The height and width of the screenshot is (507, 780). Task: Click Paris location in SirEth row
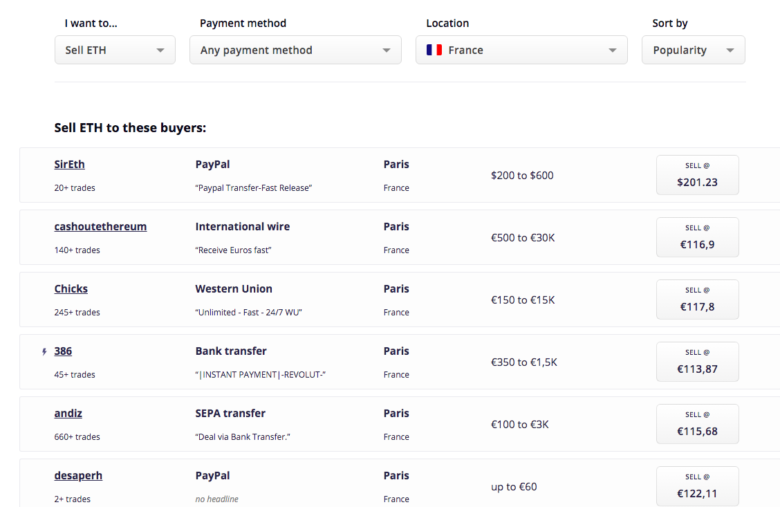click(396, 164)
